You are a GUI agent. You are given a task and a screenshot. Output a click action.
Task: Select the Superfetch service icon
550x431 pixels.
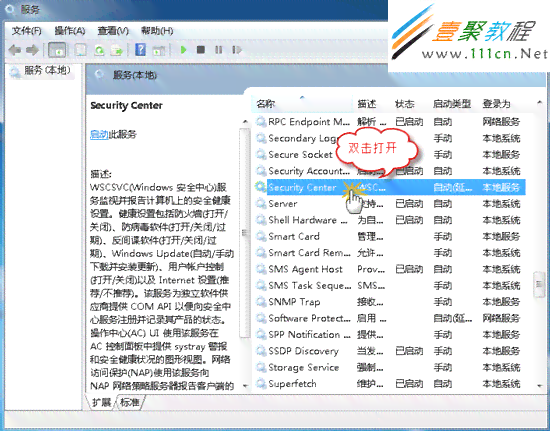point(261,384)
